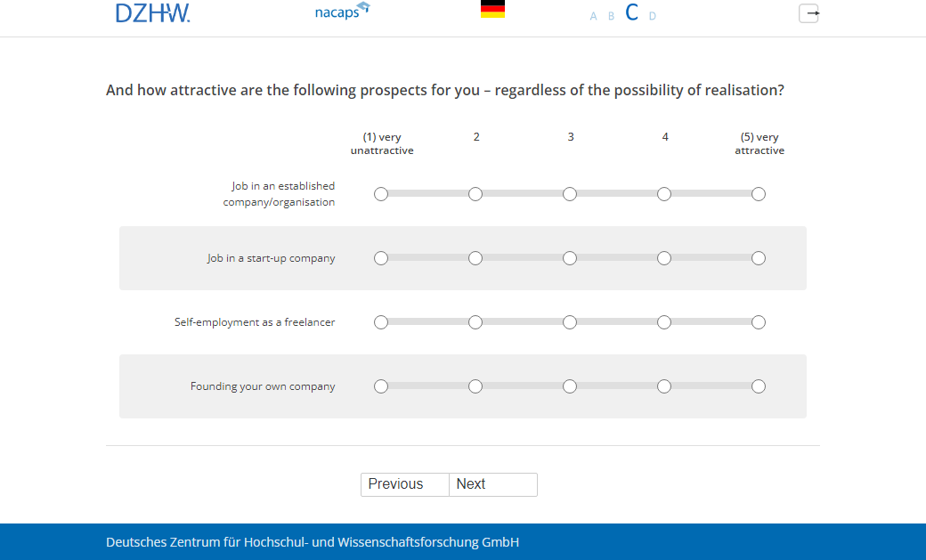Rate established company job as 2

[475, 194]
